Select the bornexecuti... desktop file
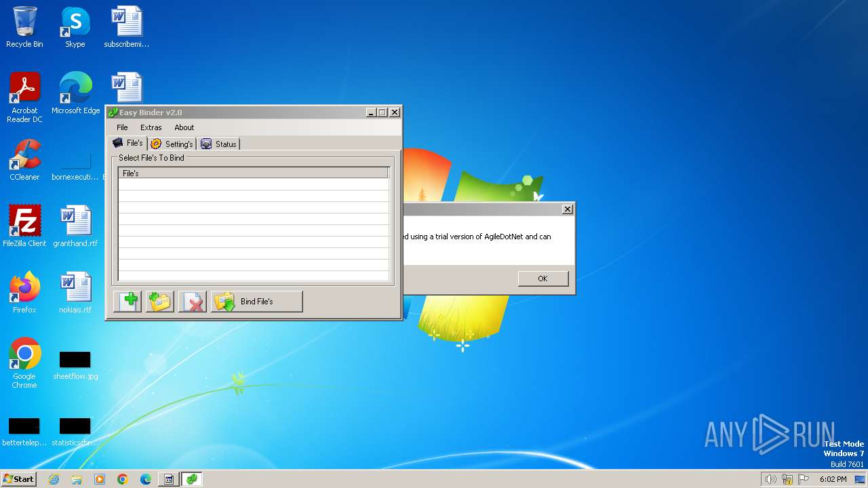Viewport: 868px width, 488px height. tap(75, 165)
